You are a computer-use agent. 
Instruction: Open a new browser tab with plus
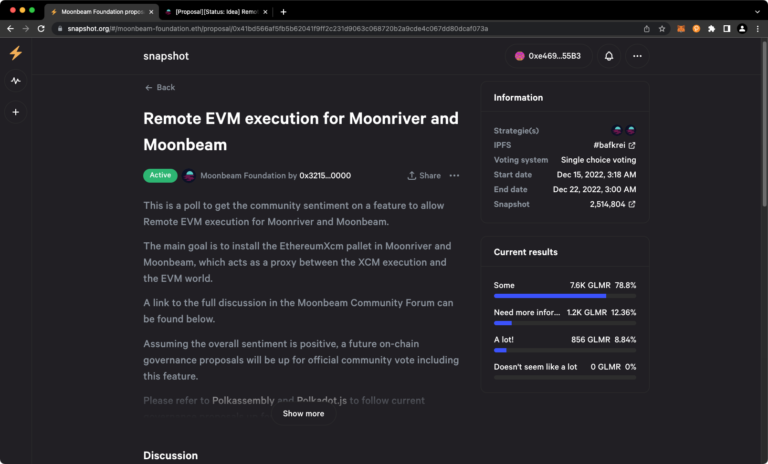click(283, 12)
